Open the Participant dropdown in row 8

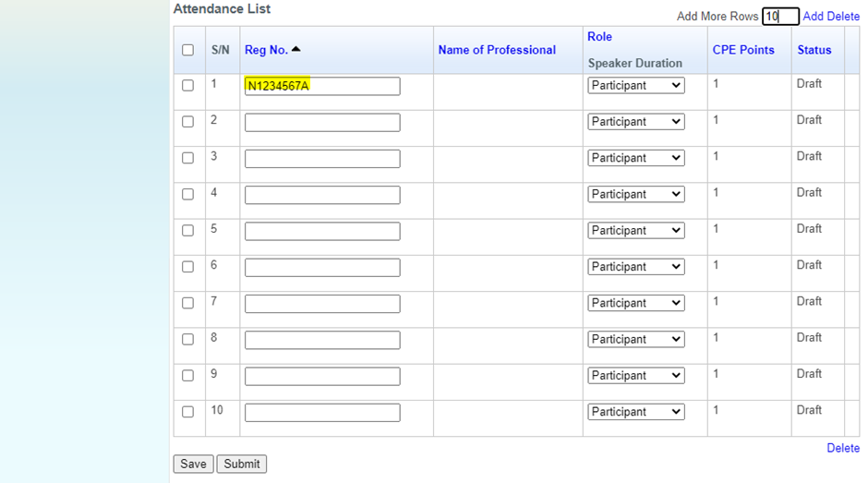click(636, 340)
